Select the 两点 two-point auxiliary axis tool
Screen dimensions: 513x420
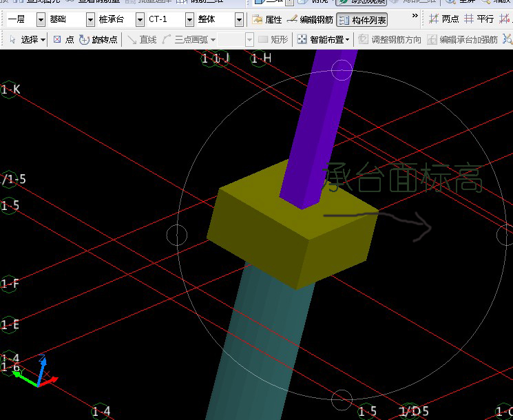(x=444, y=19)
